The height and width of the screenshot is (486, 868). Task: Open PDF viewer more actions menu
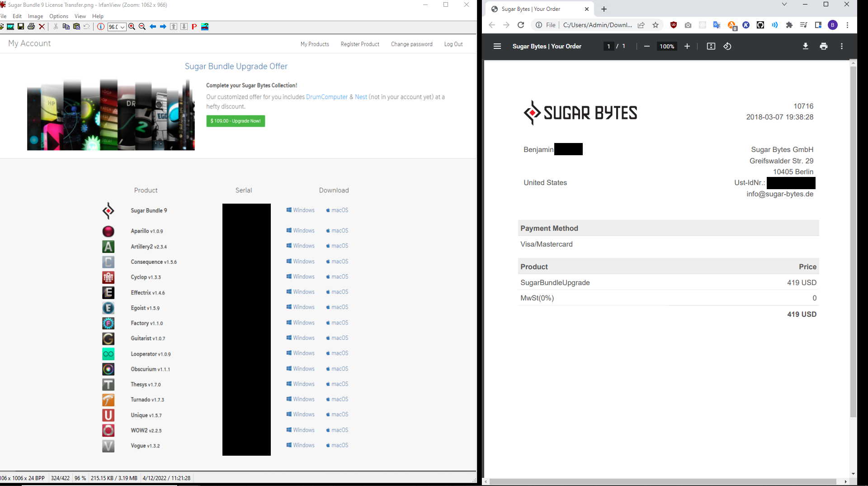coord(842,46)
